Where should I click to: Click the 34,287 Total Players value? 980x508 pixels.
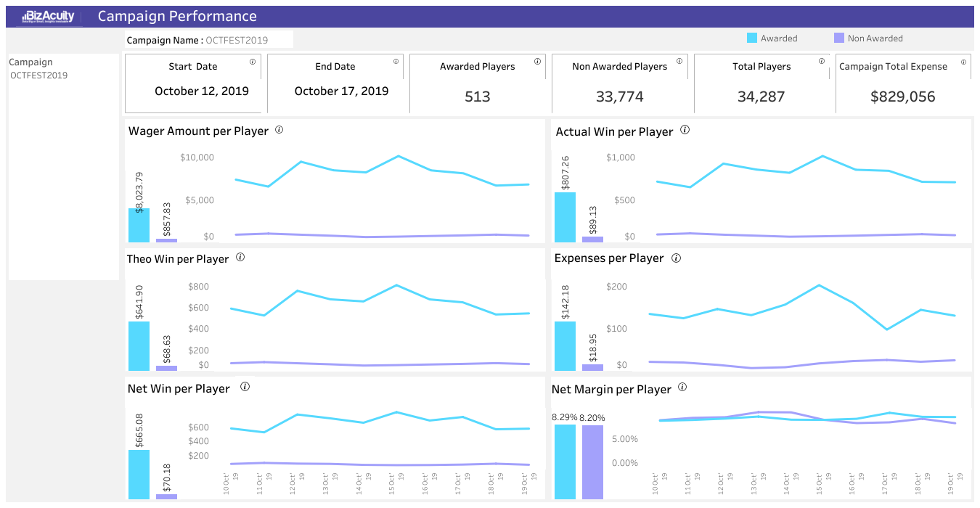[761, 97]
